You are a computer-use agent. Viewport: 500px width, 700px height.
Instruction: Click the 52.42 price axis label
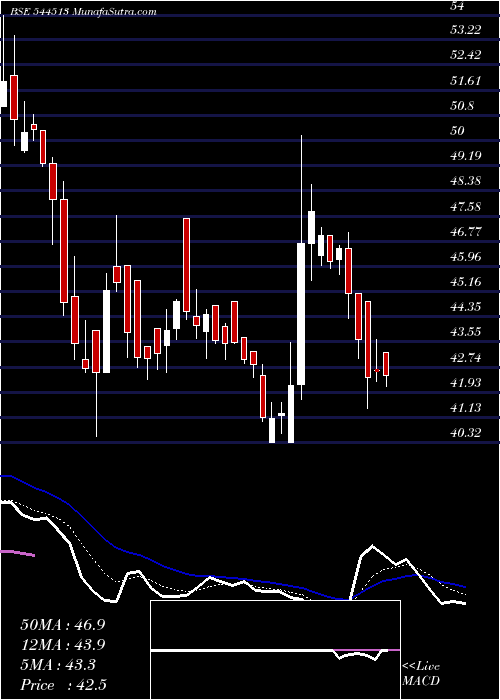point(466,55)
